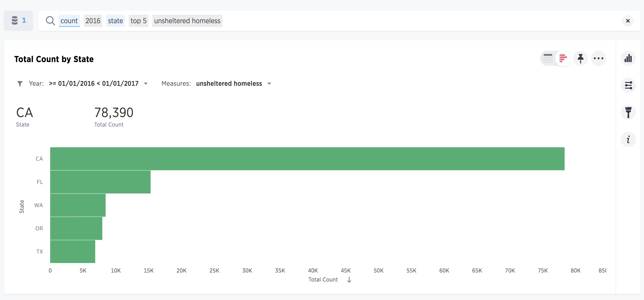Open the query info icon
644x300 pixels.
[x=628, y=139]
